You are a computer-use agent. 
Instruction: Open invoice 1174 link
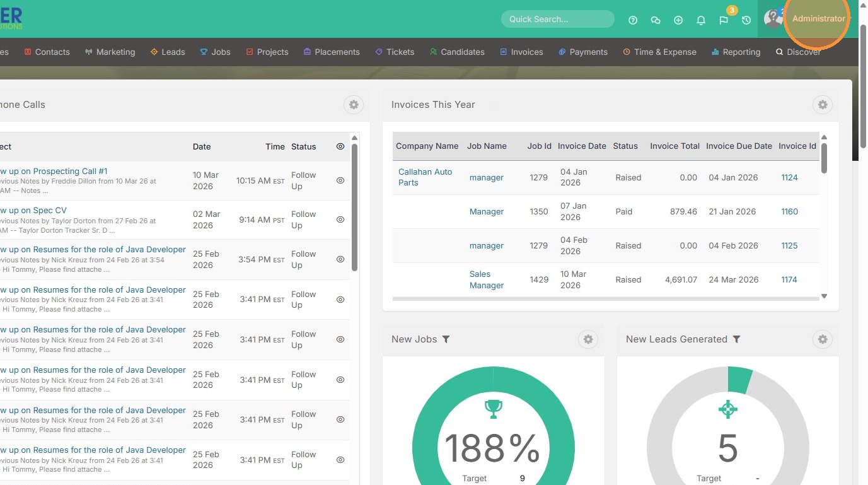[789, 279]
